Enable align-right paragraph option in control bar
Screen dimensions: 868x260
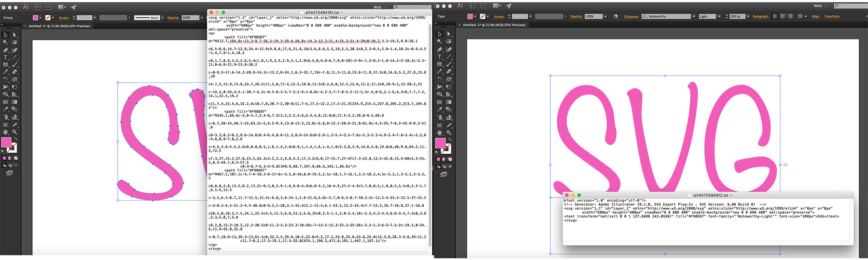coord(790,16)
